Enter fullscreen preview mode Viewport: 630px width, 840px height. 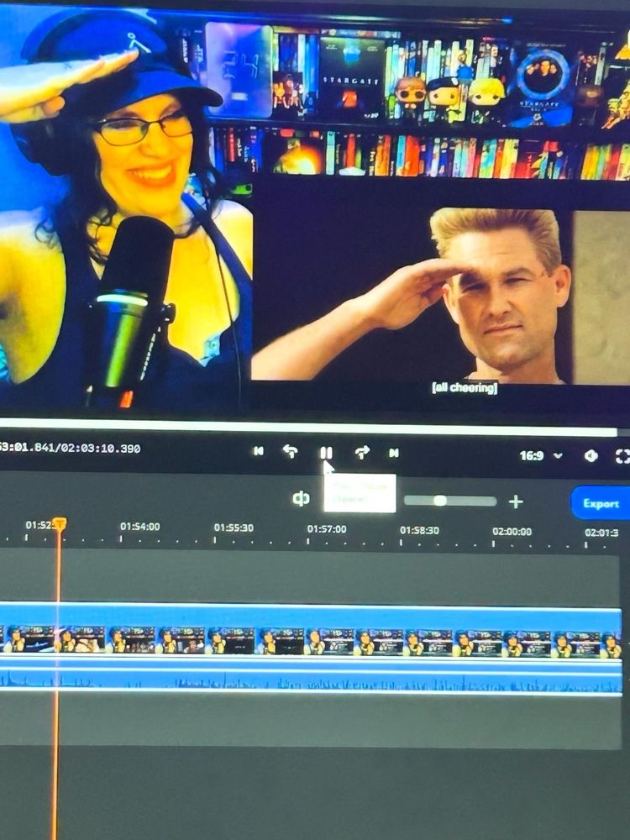point(622,456)
